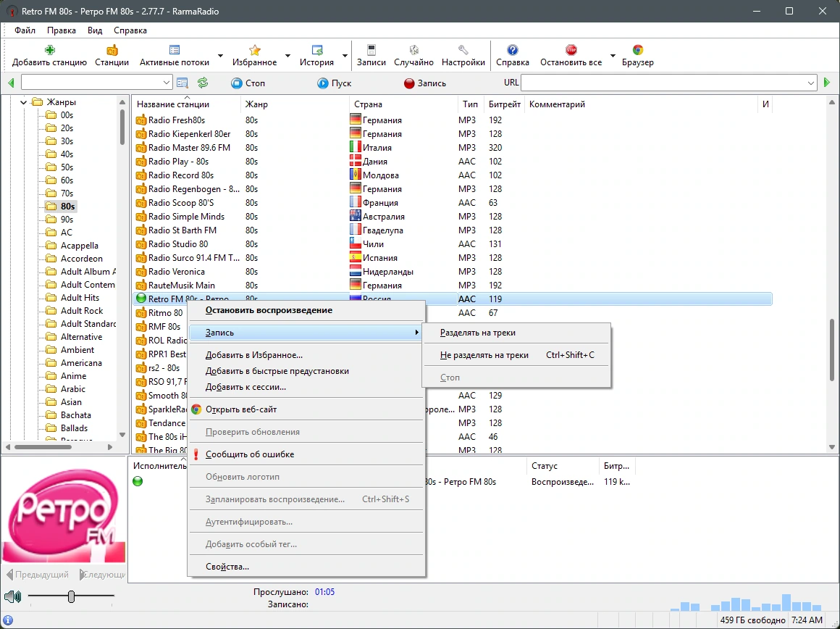Open the Активные потоки dropdown arrow
This screenshot has height=629, width=840.
click(x=220, y=56)
